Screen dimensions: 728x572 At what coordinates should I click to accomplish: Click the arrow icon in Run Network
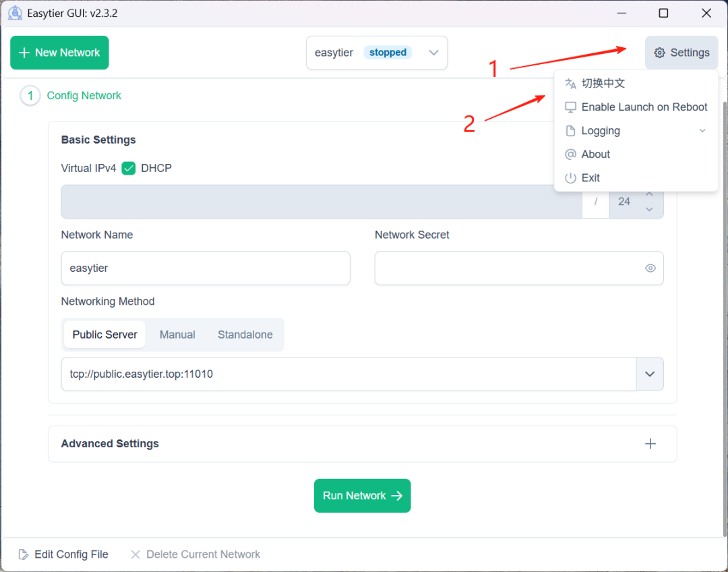click(x=397, y=496)
